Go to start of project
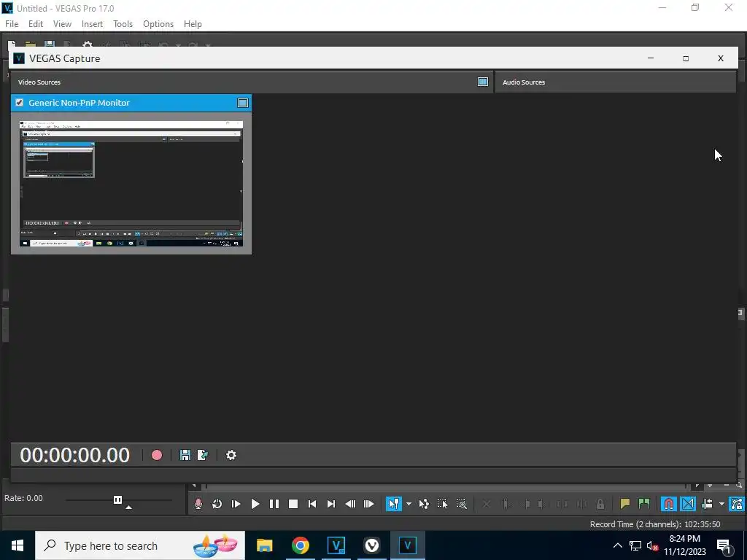This screenshot has height=560, width=747. coord(312,504)
